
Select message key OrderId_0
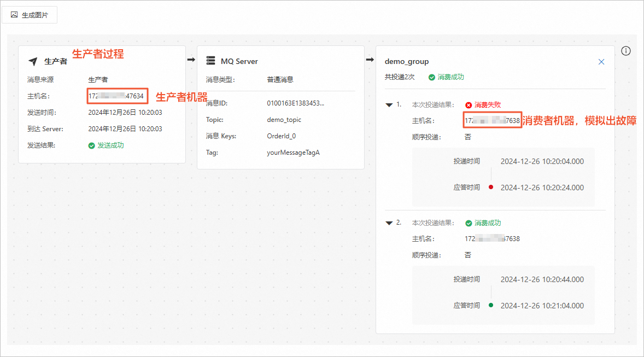[282, 136]
